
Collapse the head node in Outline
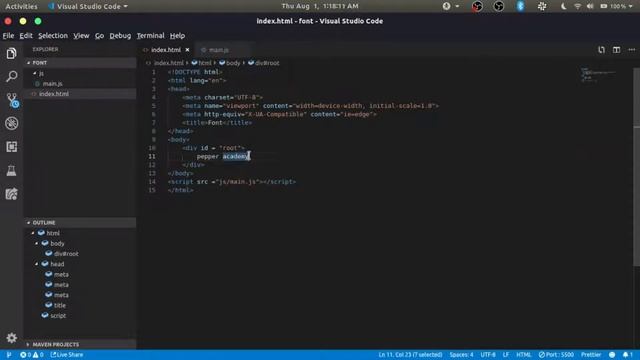(37, 264)
